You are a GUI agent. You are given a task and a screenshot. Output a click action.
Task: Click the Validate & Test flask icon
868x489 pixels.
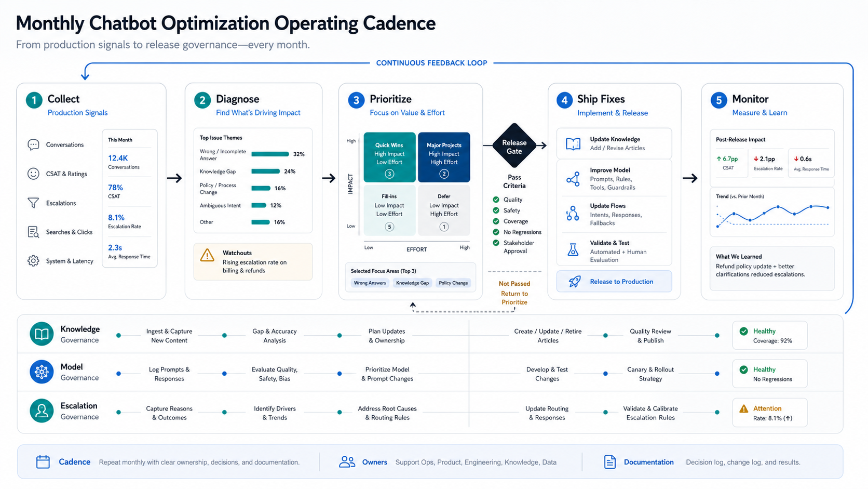[x=573, y=250]
